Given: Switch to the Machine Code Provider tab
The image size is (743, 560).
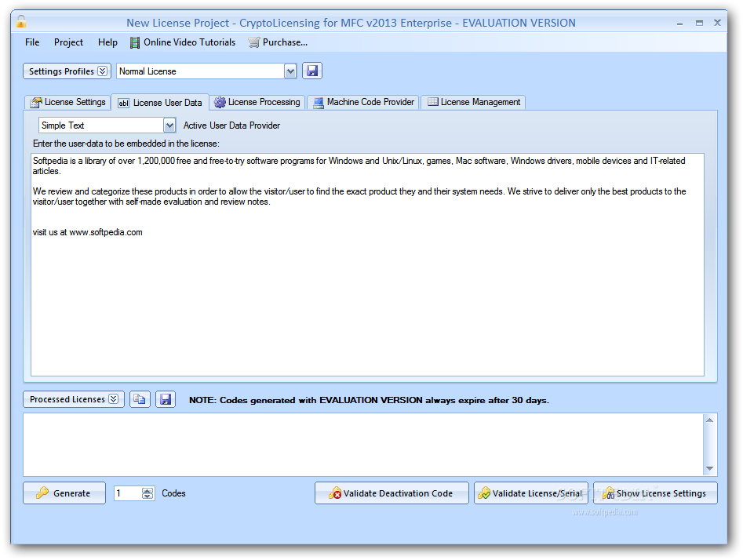Looking at the screenshot, I should [x=363, y=102].
